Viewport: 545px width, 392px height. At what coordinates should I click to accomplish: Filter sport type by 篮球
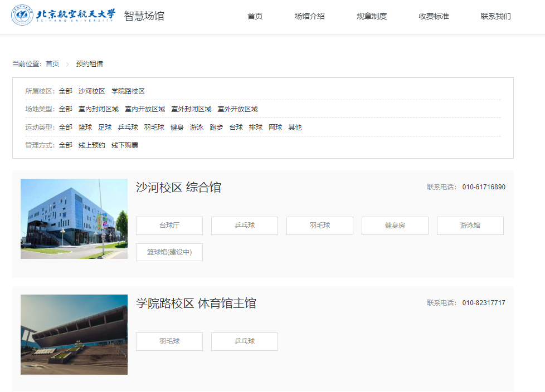(x=85, y=128)
